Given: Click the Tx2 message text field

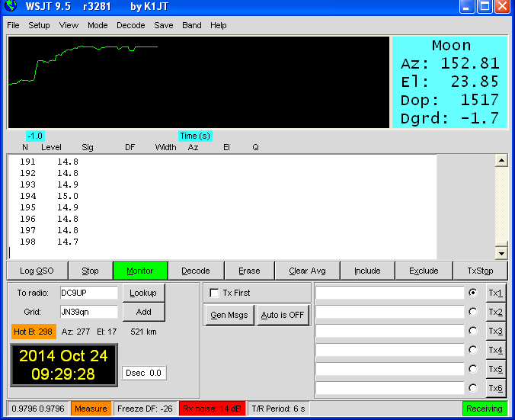Looking at the screenshot, I should (x=390, y=312).
